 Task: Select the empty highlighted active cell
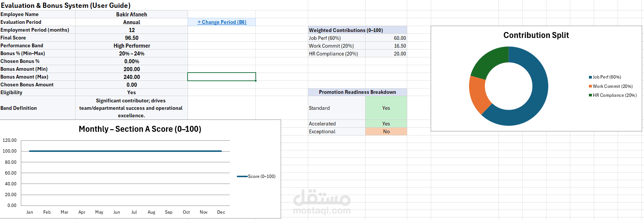pyautogui.click(x=221, y=77)
